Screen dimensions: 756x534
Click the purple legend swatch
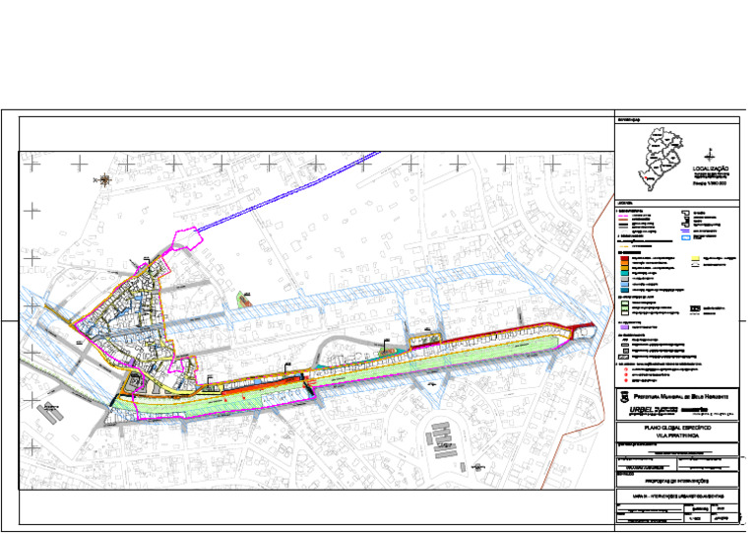(624, 327)
